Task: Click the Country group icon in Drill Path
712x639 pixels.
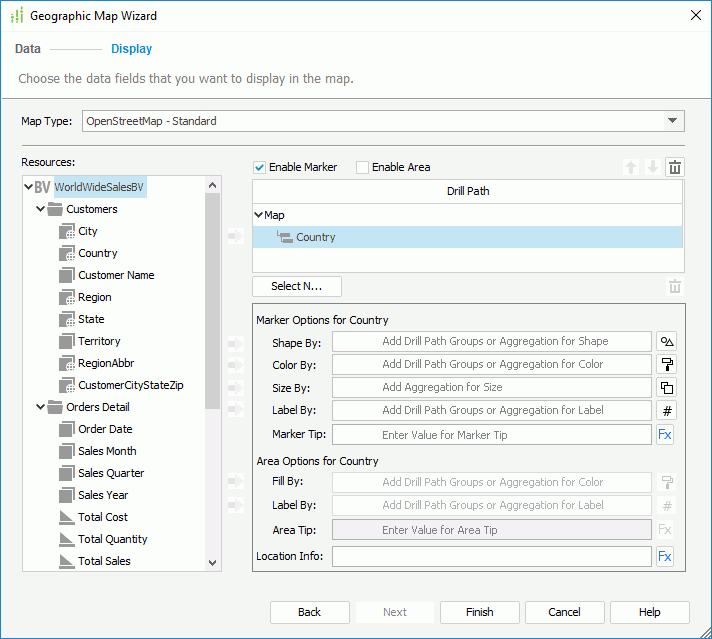Action: click(285, 237)
